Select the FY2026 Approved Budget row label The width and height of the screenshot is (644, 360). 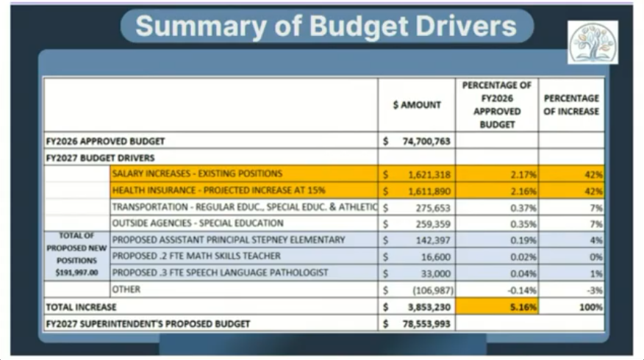(105, 141)
